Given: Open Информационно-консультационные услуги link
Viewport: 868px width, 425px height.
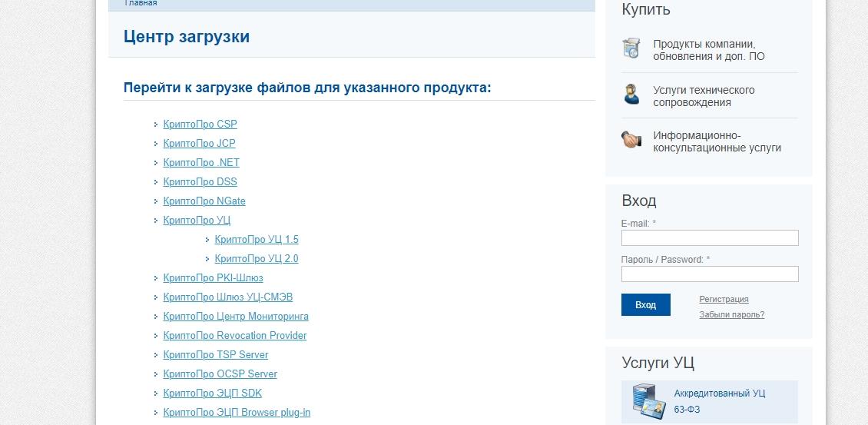Looking at the screenshot, I should pos(717,142).
